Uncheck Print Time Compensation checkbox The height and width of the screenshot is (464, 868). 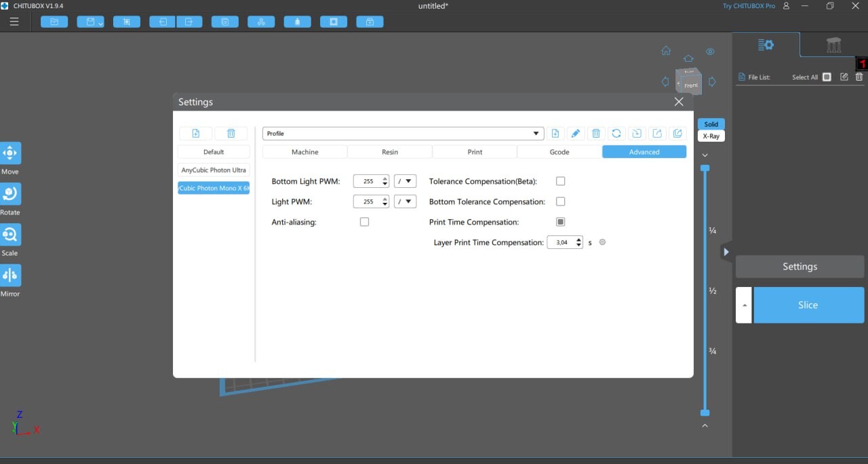(x=560, y=222)
